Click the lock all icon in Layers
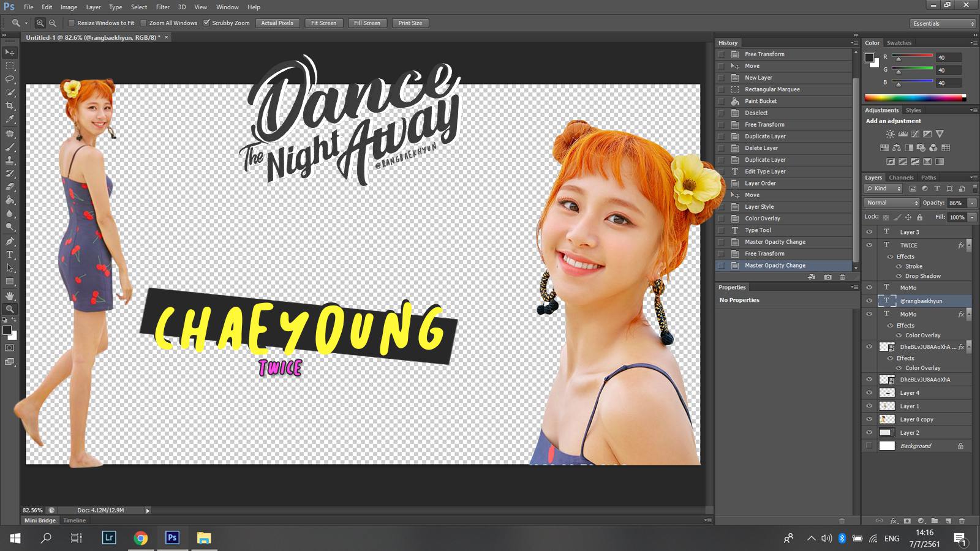980x551 pixels. tap(919, 217)
